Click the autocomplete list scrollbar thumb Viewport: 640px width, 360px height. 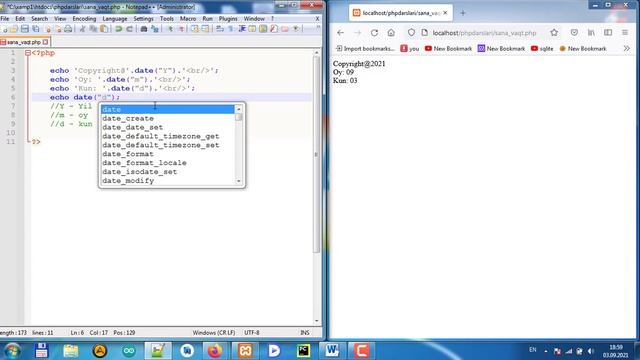(239, 117)
